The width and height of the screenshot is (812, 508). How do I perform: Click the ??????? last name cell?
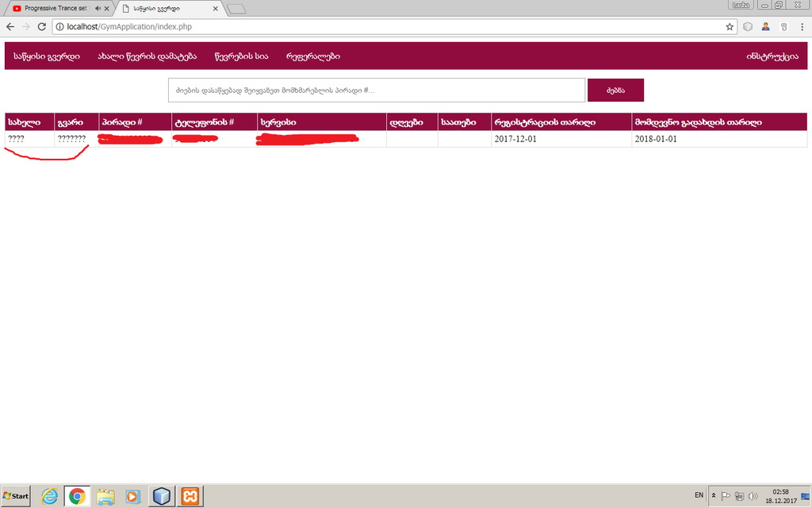click(x=77, y=139)
